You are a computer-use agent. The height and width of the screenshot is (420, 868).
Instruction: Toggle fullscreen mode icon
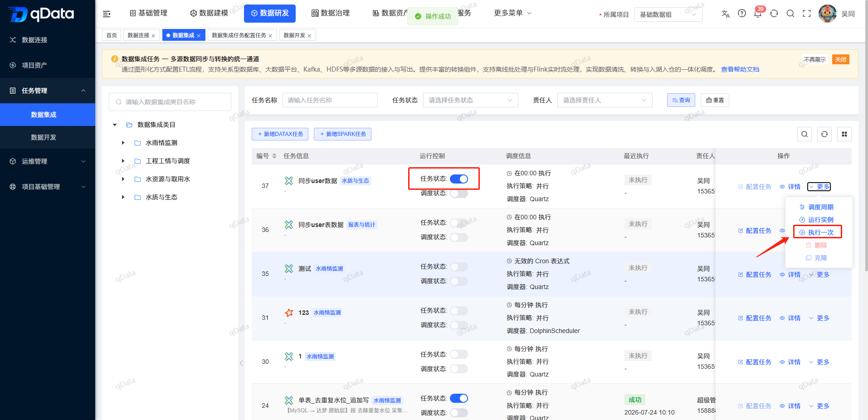[807, 14]
